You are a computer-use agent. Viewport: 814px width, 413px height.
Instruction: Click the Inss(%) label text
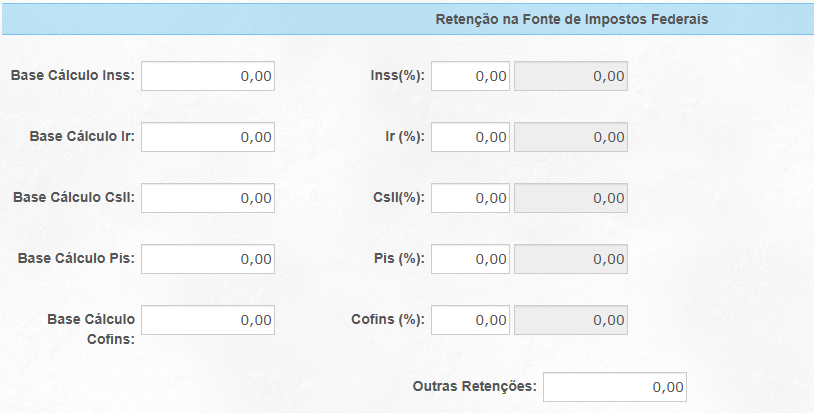click(x=398, y=76)
